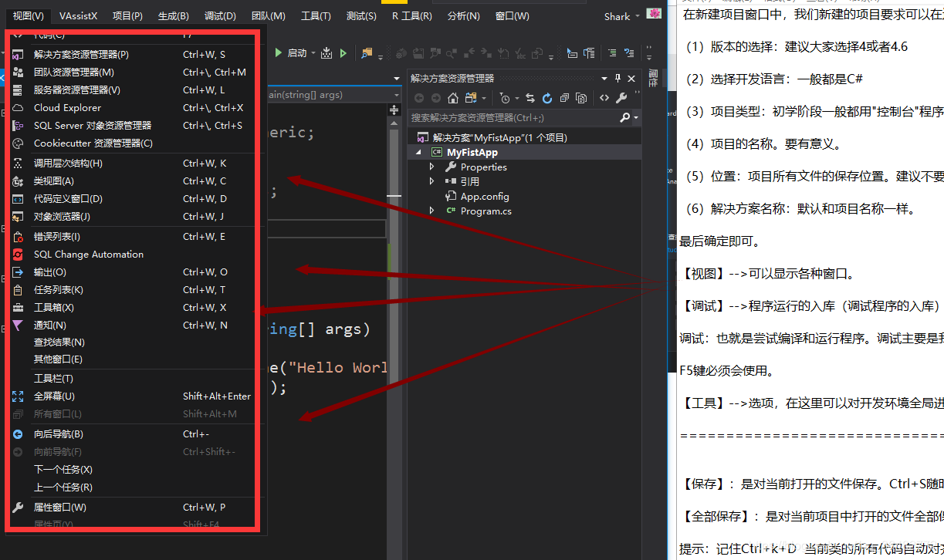Open the 调试(D) menu
The width and height of the screenshot is (944, 560).
click(220, 16)
